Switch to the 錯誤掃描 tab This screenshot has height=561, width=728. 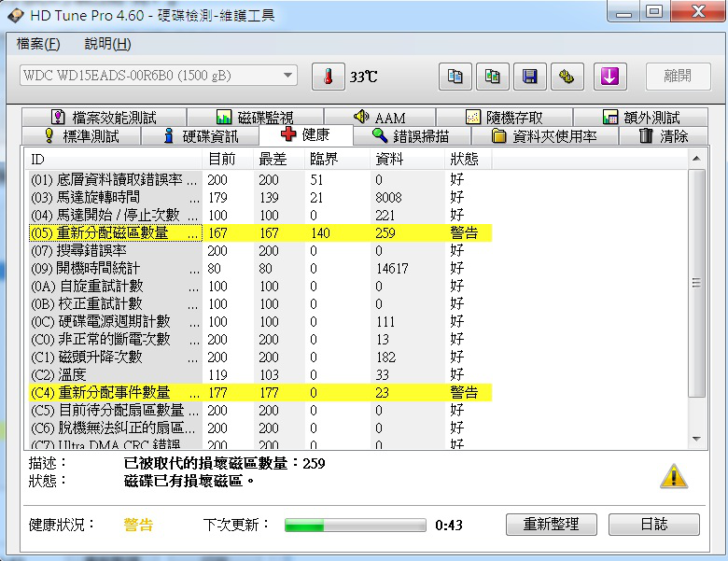(412, 136)
